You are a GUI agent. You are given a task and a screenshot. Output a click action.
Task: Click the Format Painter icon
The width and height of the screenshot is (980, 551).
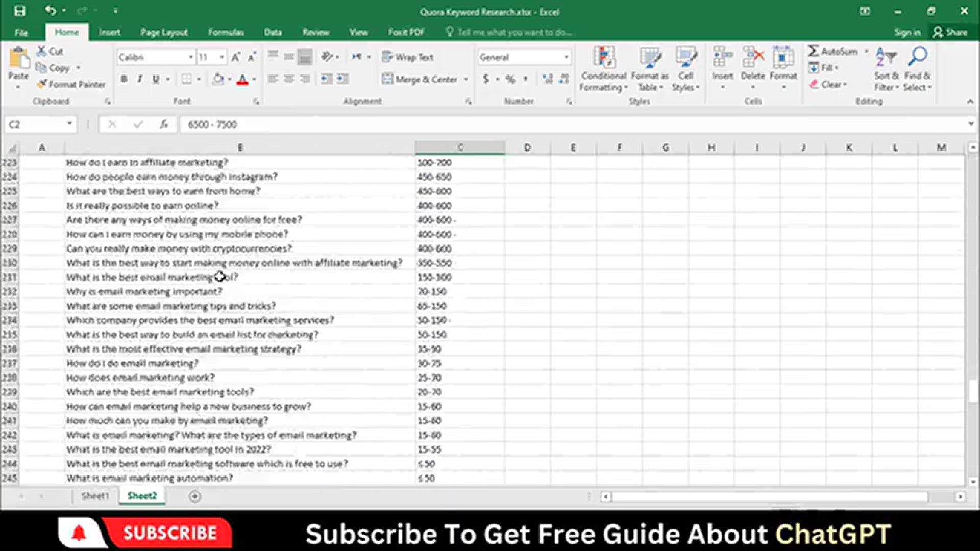coord(42,84)
